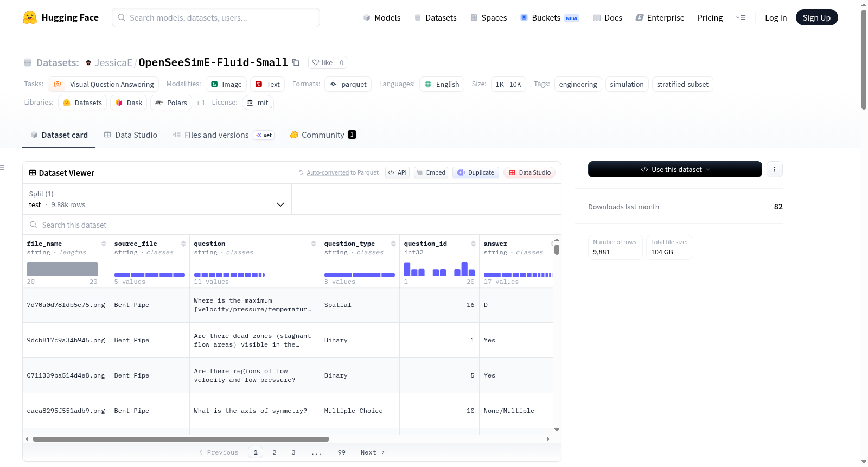Image resolution: width=868 pixels, height=467 pixels.
Task: Open the Files and versions tab
Action: click(x=224, y=135)
